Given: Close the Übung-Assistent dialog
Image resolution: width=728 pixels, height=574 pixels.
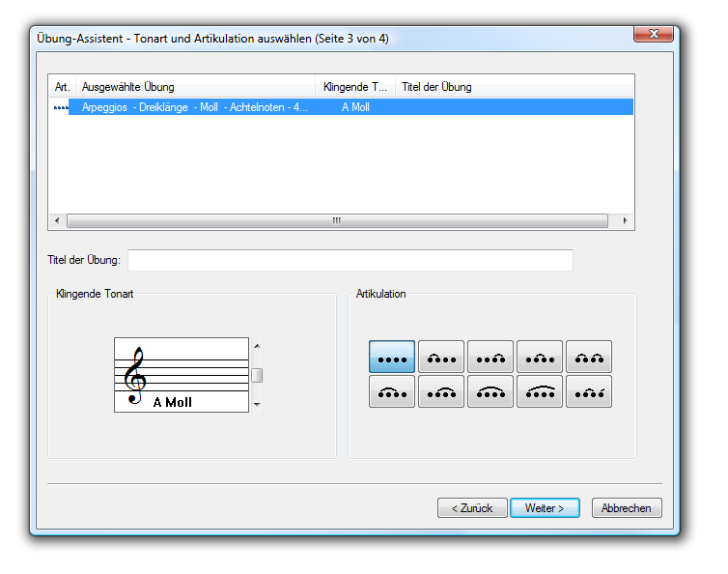Looking at the screenshot, I should pyautogui.click(x=654, y=34).
